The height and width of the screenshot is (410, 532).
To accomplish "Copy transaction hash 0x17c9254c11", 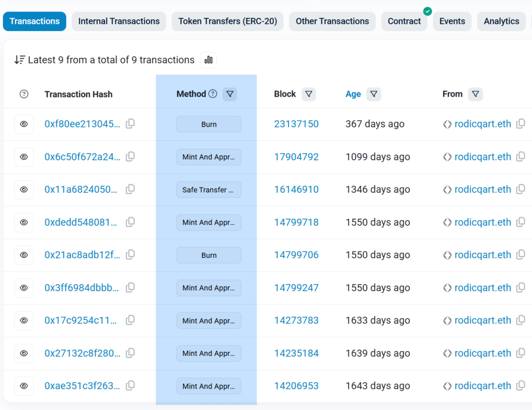I will tap(130, 320).
